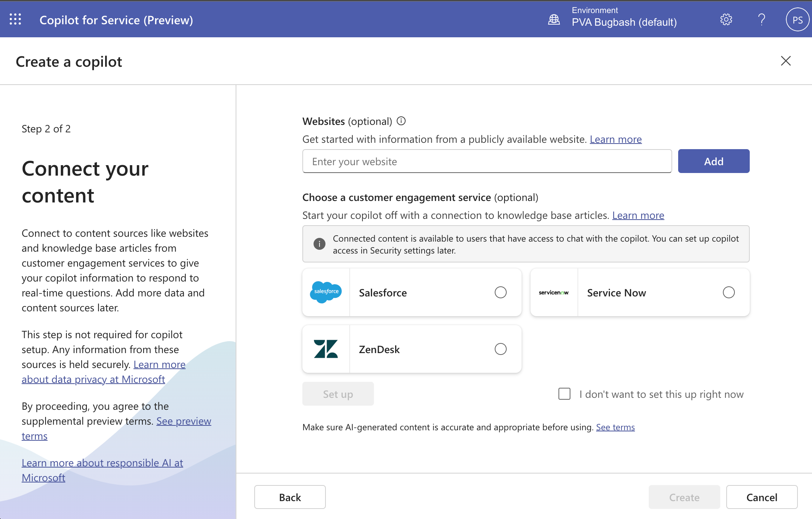Click the ServiceNow service icon
Viewport: 812px width, 519px height.
[x=554, y=292]
